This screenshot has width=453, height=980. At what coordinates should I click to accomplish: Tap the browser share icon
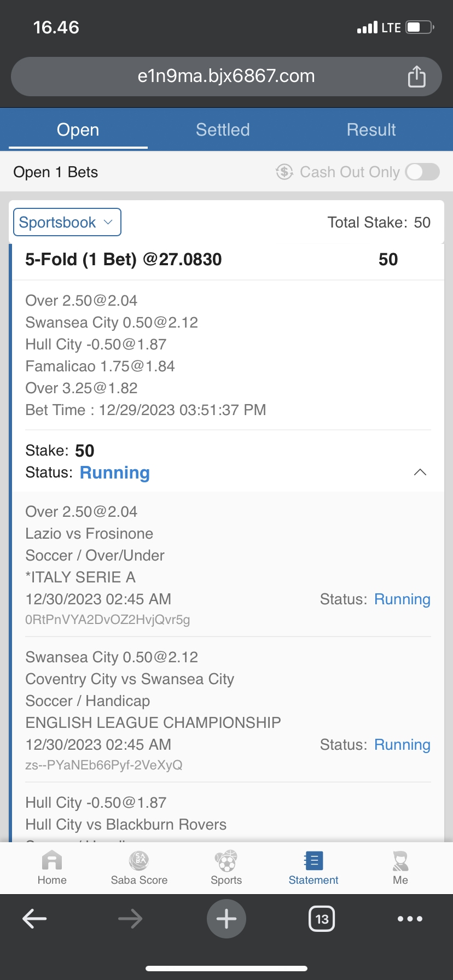[x=416, y=77]
